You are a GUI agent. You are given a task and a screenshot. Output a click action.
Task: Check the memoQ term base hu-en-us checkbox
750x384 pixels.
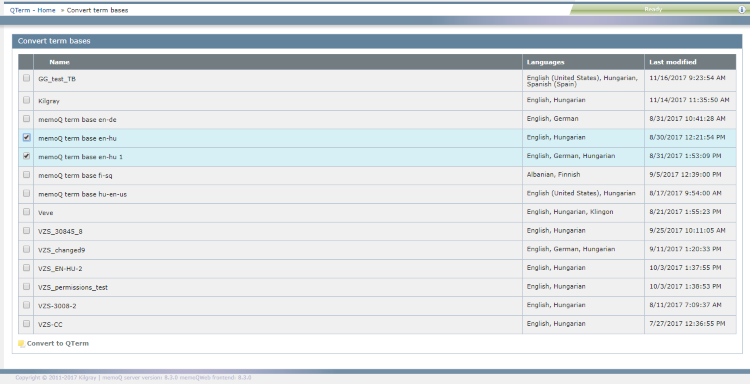[26, 193]
